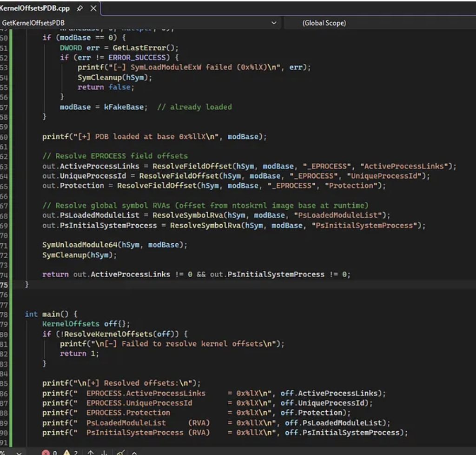Click 'out.UniqueProcessId' assignment line
This screenshot has width=476, height=455.
236,176
